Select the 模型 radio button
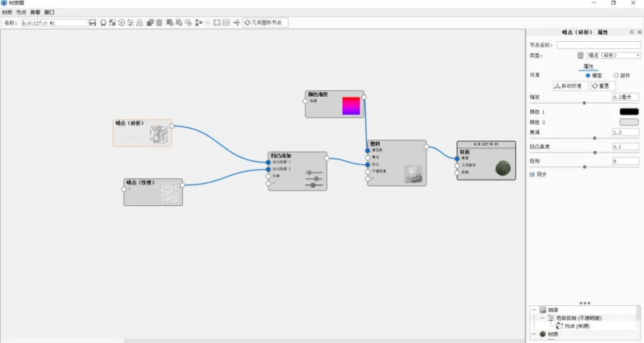The image size is (644, 343). coord(588,75)
